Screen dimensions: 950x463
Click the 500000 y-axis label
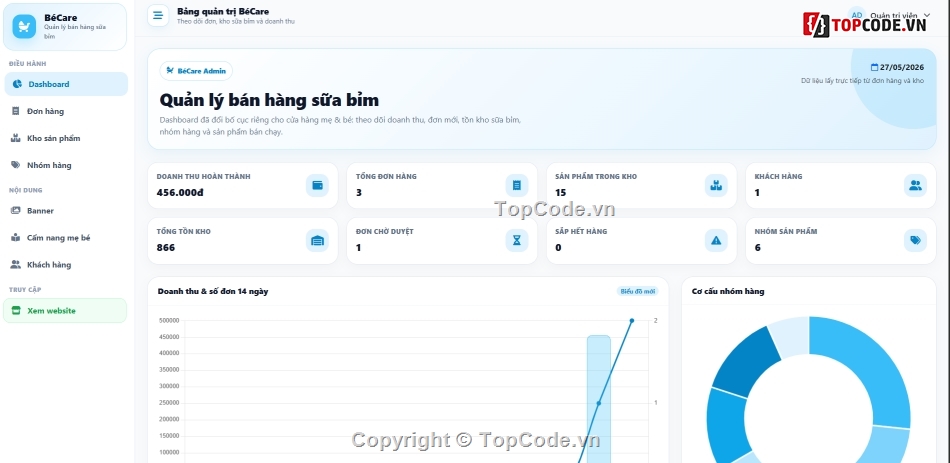coord(168,321)
